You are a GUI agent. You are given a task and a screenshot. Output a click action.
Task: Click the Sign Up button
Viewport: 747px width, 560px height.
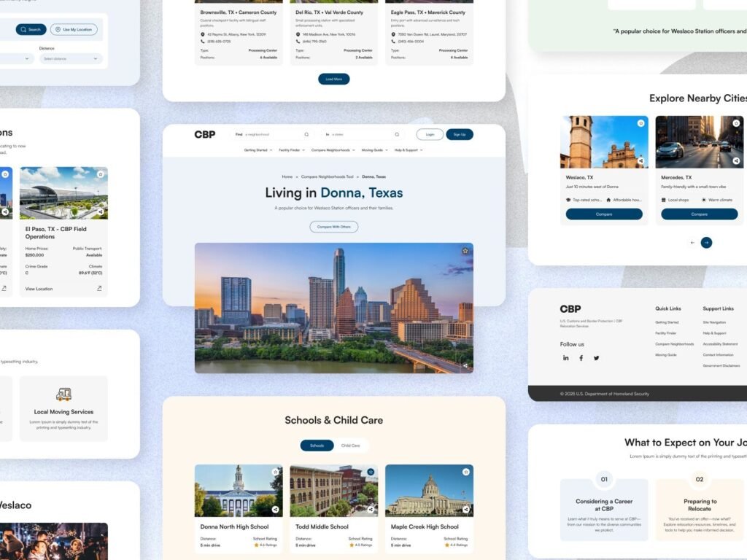pyautogui.click(x=460, y=134)
